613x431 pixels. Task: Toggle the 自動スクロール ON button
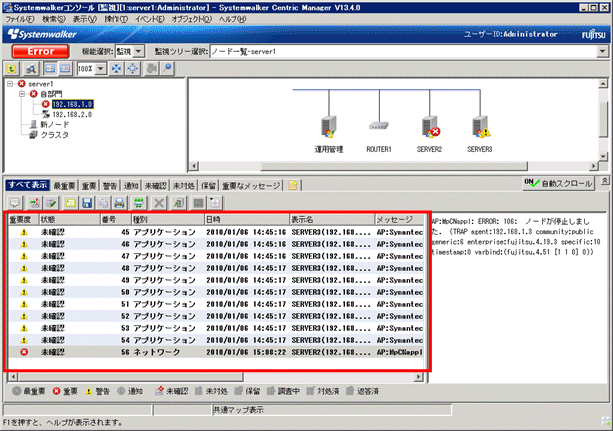tap(559, 183)
